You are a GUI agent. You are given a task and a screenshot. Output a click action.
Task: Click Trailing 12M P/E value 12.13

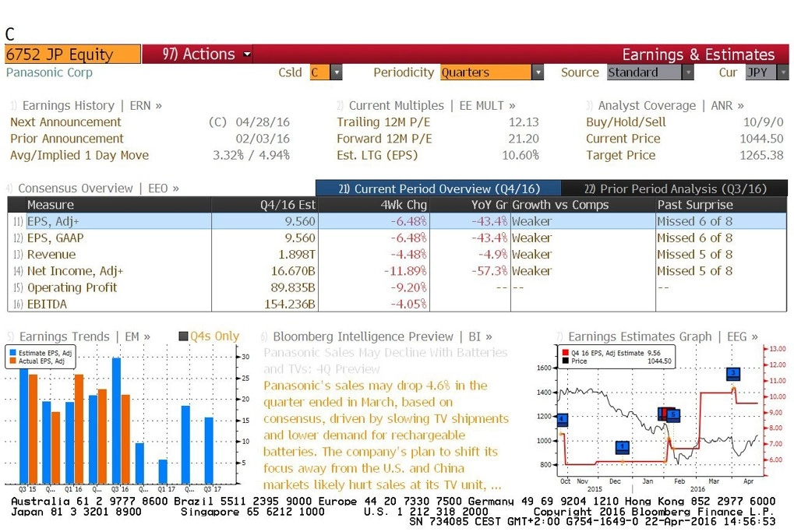point(524,122)
